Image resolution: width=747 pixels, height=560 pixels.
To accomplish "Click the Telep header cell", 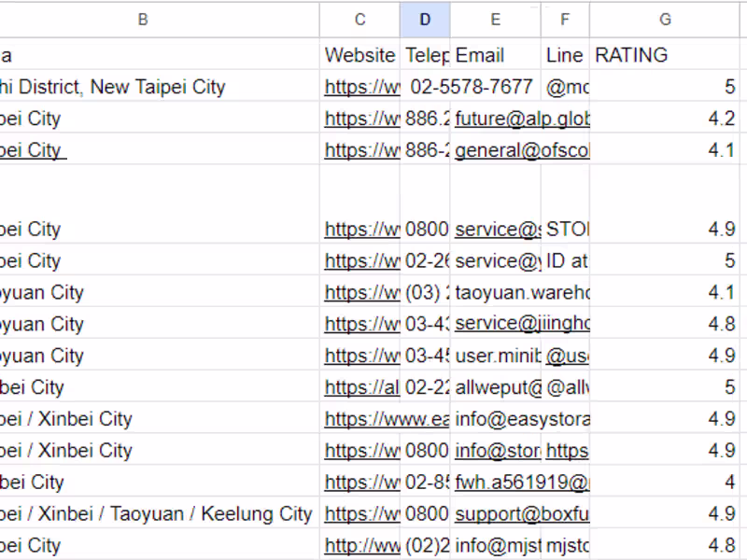I will point(425,55).
